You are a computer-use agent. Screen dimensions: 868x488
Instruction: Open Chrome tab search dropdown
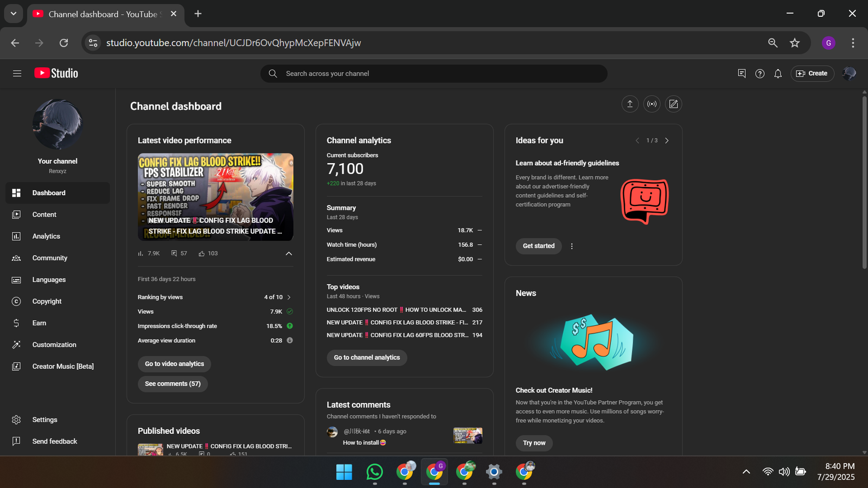click(x=14, y=14)
